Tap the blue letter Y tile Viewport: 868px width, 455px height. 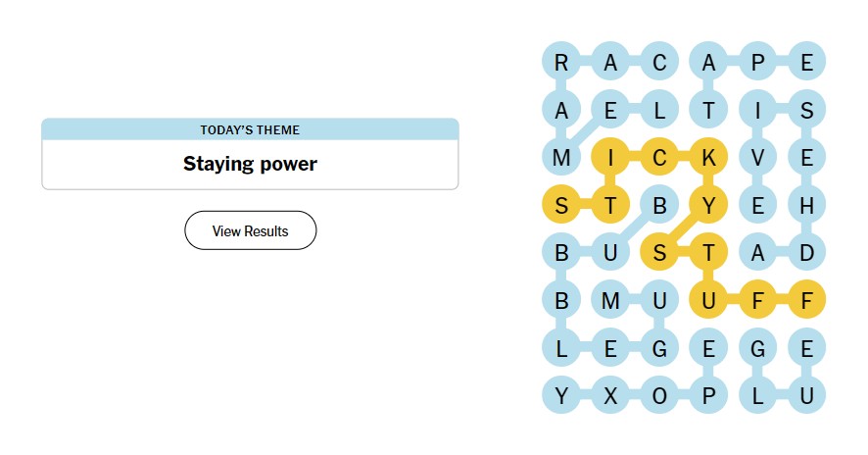pyautogui.click(x=561, y=396)
